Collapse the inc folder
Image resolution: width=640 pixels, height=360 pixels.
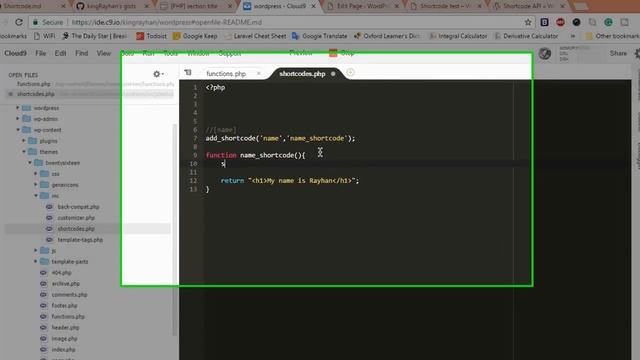[36, 196]
